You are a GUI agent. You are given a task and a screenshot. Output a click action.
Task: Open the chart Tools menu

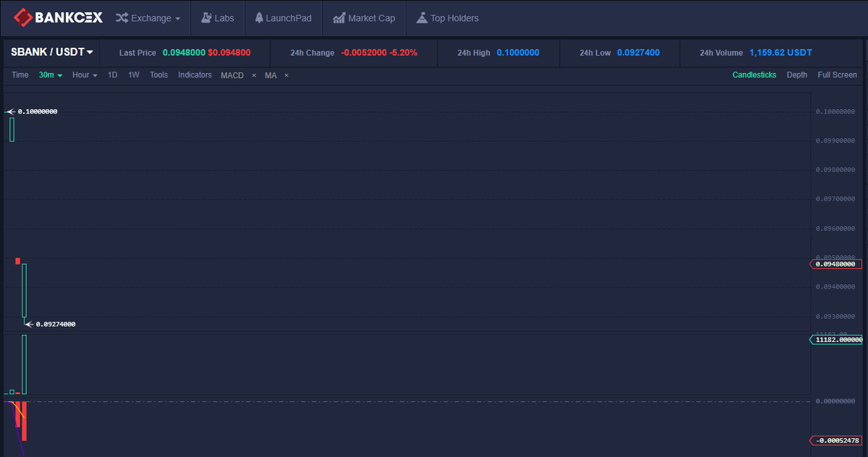(x=158, y=75)
